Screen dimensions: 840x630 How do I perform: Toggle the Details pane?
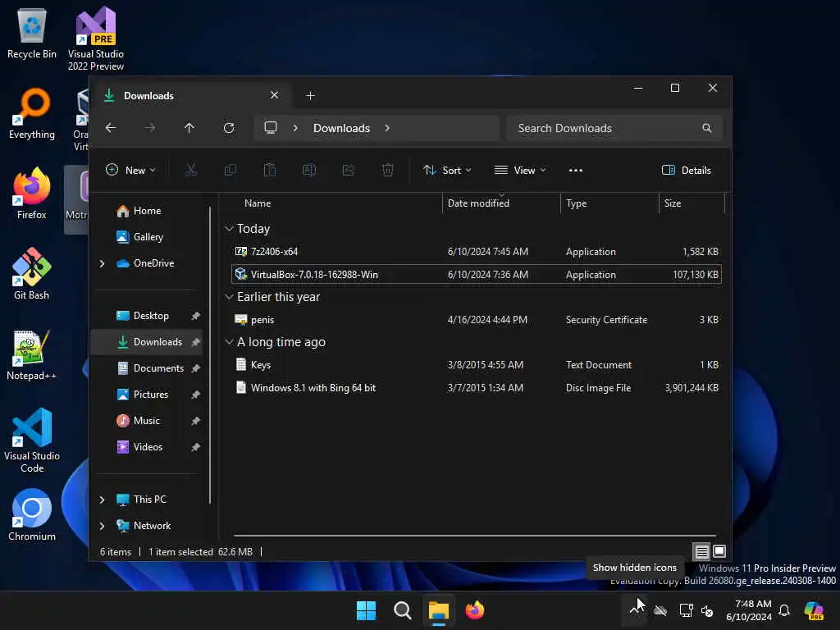pos(687,171)
